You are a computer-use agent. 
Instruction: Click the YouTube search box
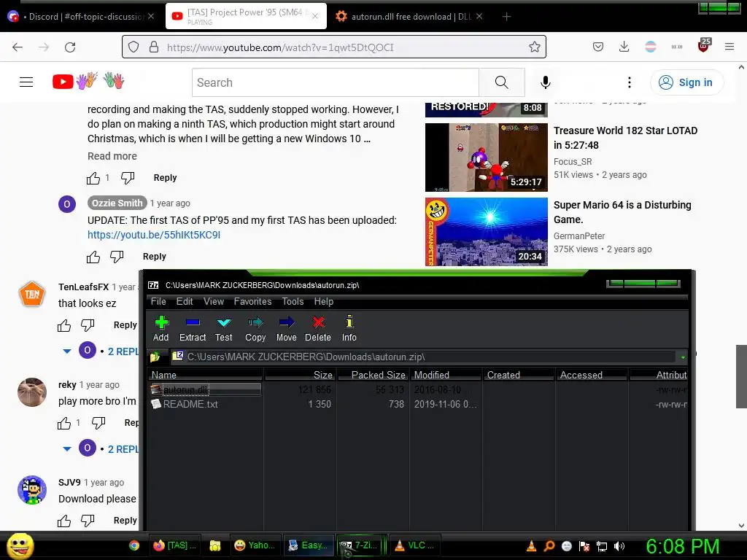click(336, 82)
